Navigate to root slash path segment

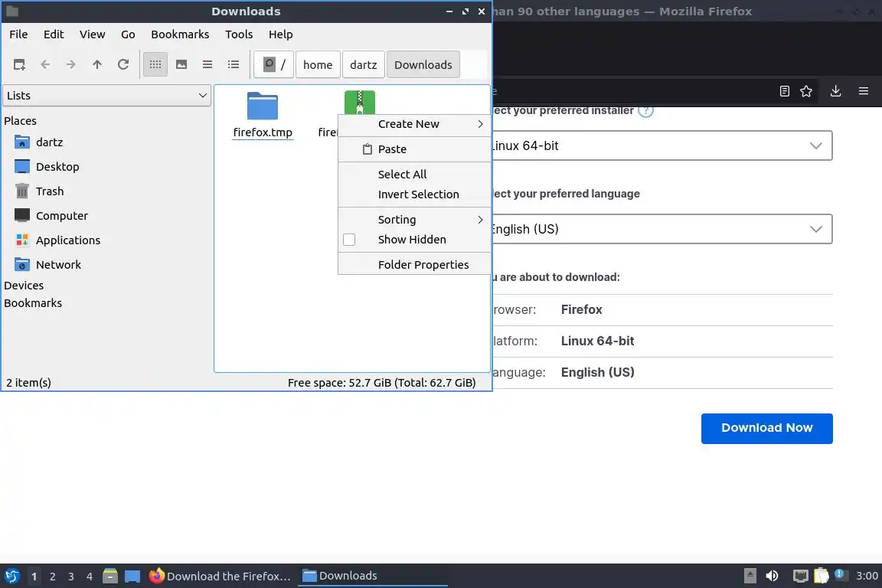(274, 65)
